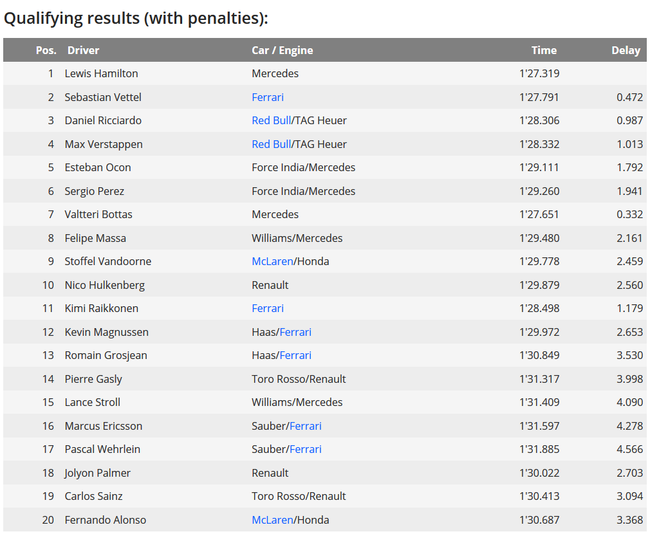Select Jolyon Palmer driver name

click(x=97, y=472)
